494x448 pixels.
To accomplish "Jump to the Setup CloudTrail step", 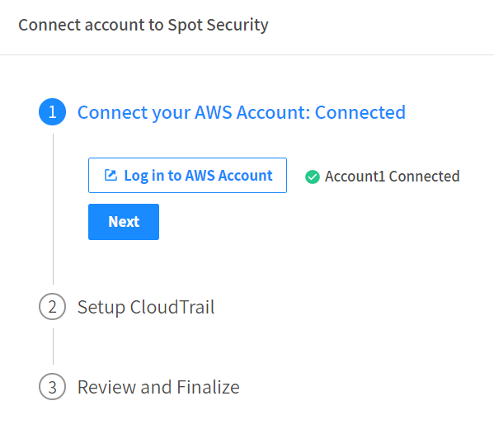I will coord(146,307).
